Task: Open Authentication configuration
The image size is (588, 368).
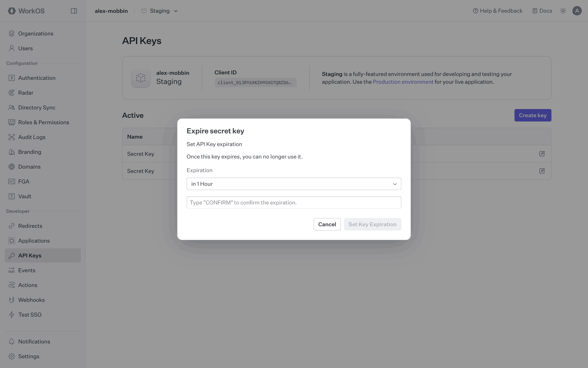Action: 43,78
